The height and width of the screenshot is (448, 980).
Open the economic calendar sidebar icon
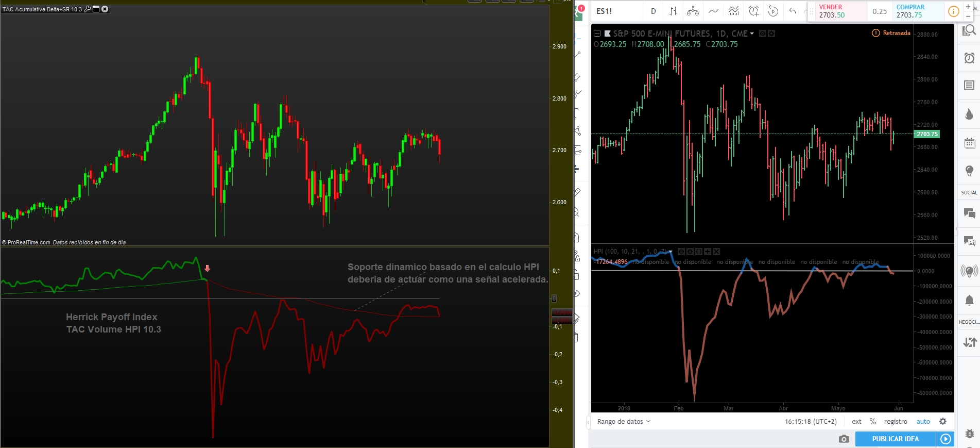(969, 143)
